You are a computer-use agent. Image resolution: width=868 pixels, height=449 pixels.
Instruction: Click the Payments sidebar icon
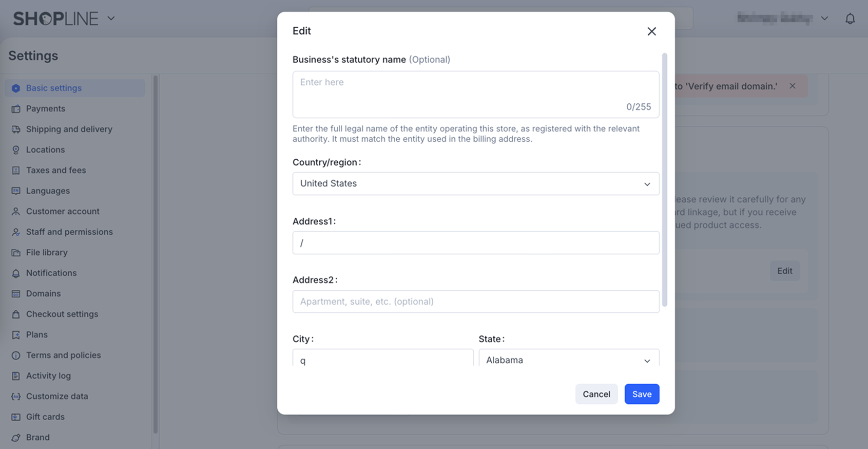point(16,109)
